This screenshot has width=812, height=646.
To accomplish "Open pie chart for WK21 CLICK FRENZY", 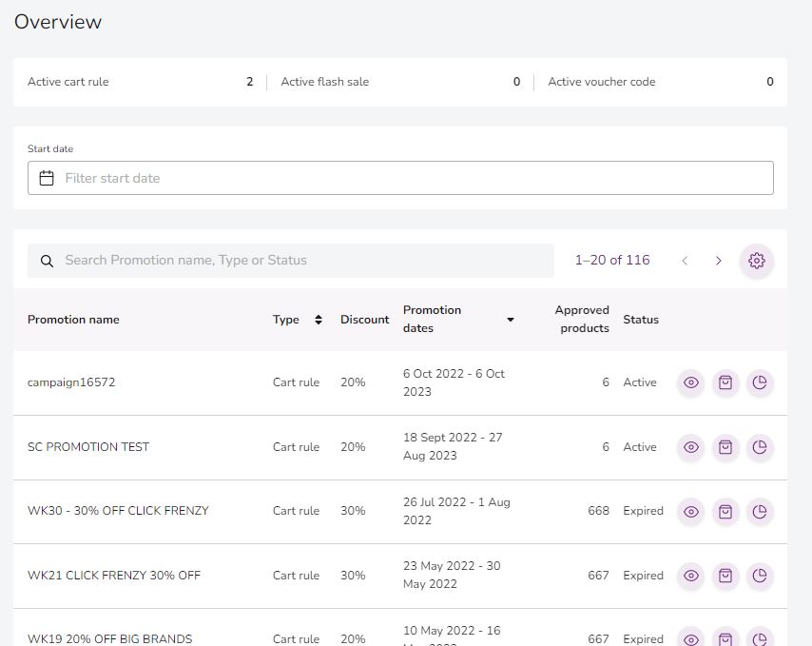I will [760, 576].
